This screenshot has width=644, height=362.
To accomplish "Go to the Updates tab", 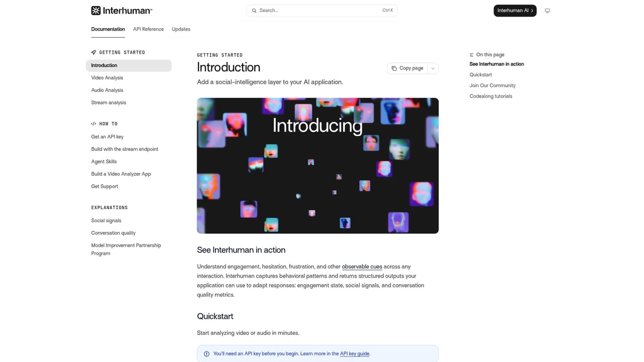I will pos(181,29).
